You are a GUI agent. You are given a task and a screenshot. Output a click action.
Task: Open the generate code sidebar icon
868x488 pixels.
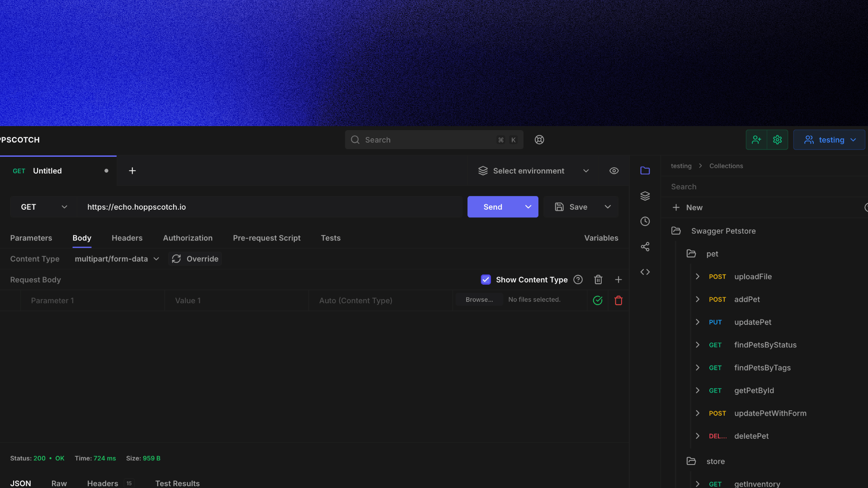pyautogui.click(x=645, y=272)
